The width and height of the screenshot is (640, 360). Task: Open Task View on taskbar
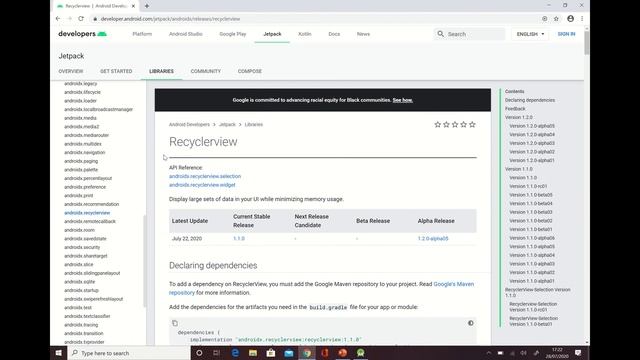(217, 353)
